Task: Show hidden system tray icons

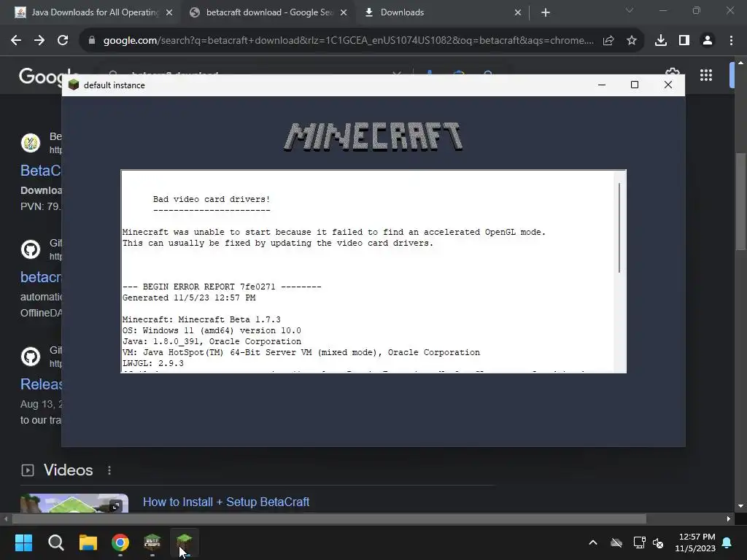Action: click(x=593, y=542)
